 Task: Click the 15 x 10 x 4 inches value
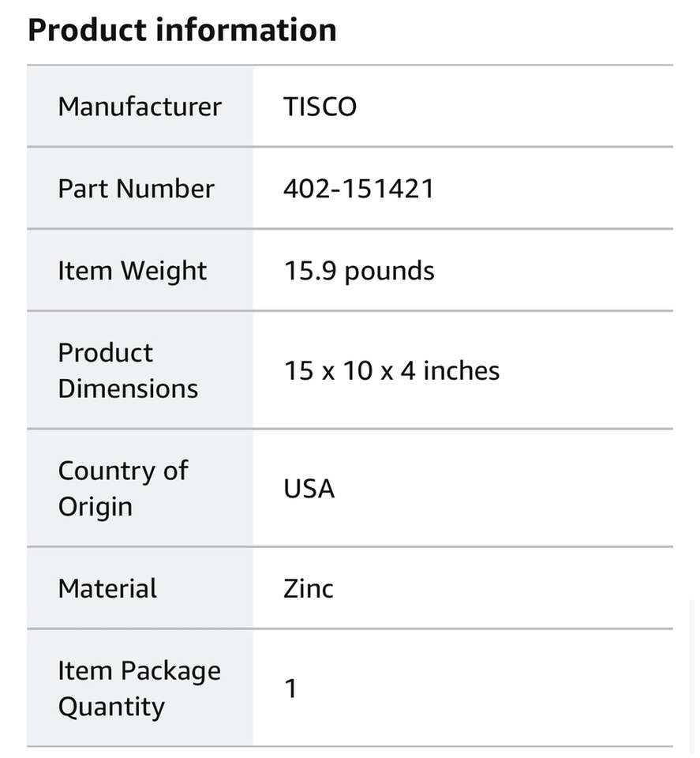tap(391, 370)
